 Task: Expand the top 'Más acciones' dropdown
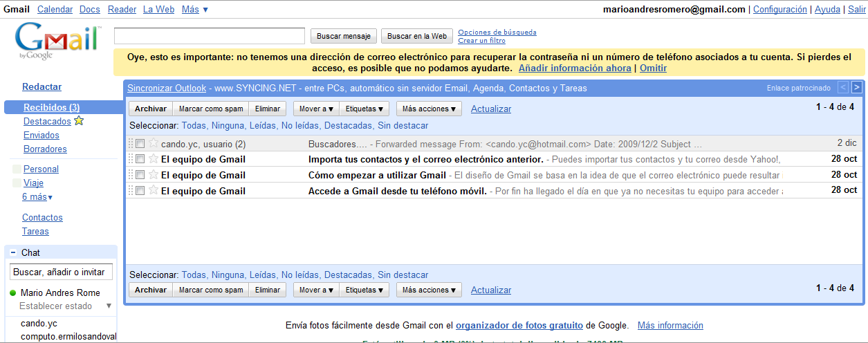click(429, 109)
